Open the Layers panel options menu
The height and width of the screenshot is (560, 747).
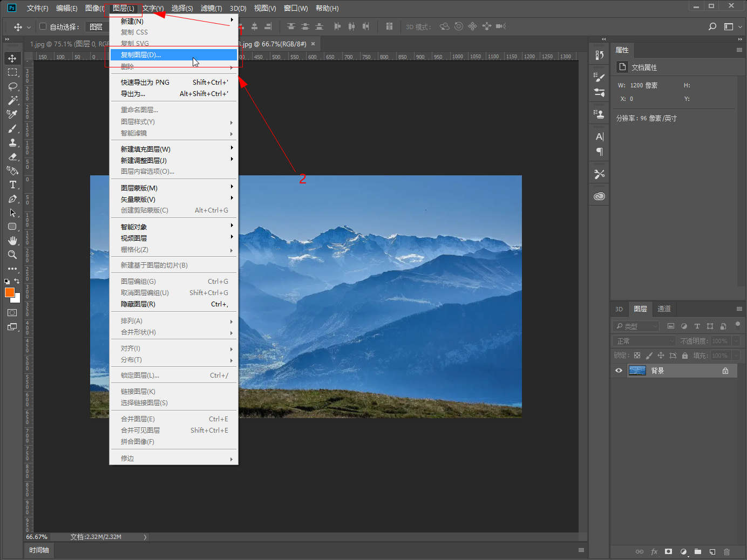coord(739,309)
